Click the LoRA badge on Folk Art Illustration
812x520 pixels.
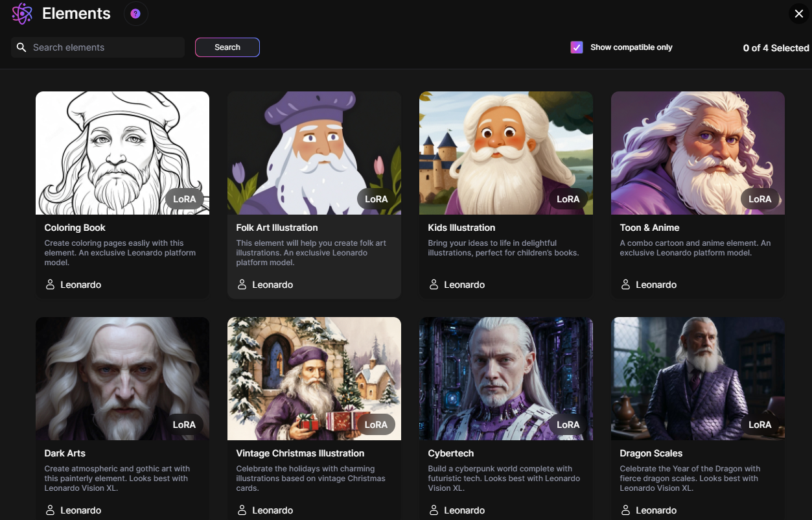[376, 199]
